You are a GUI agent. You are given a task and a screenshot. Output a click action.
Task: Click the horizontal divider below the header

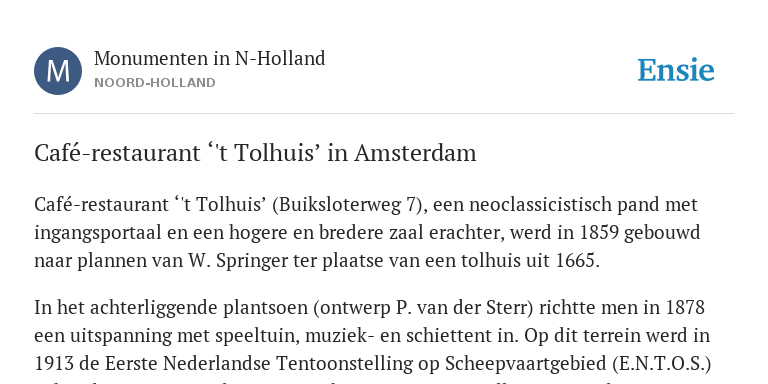(384, 113)
